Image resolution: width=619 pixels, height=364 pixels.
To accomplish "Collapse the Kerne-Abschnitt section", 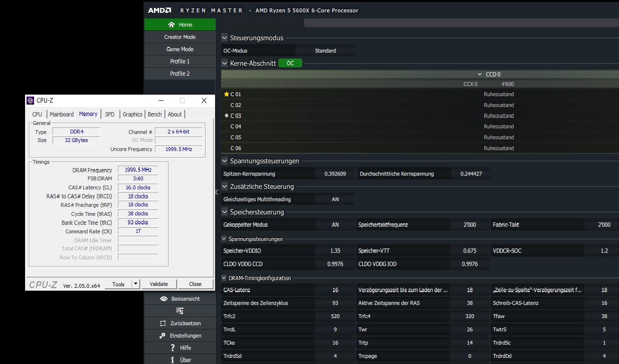I will point(224,63).
